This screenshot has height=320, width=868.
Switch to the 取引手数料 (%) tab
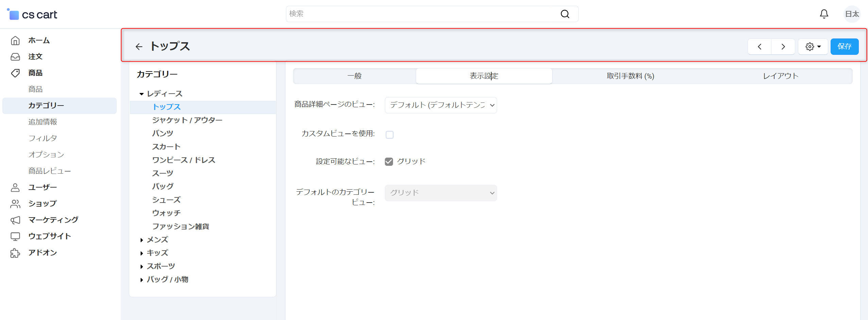(630, 76)
